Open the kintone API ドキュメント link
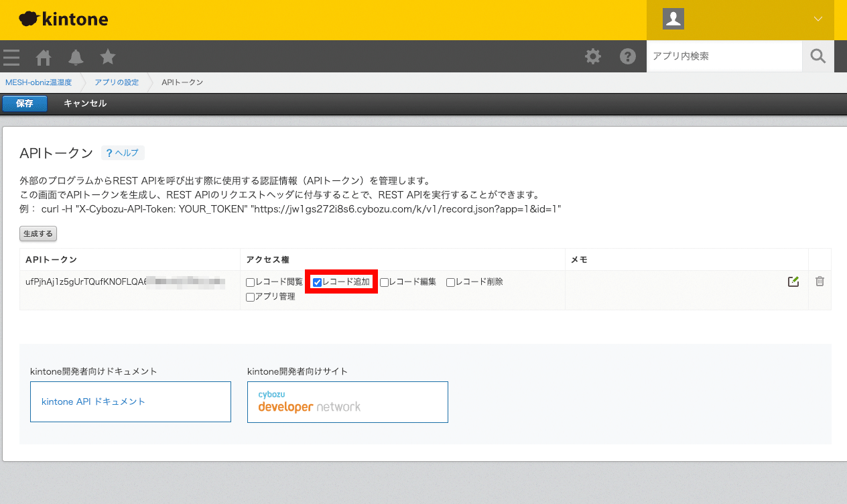 click(93, 401)
